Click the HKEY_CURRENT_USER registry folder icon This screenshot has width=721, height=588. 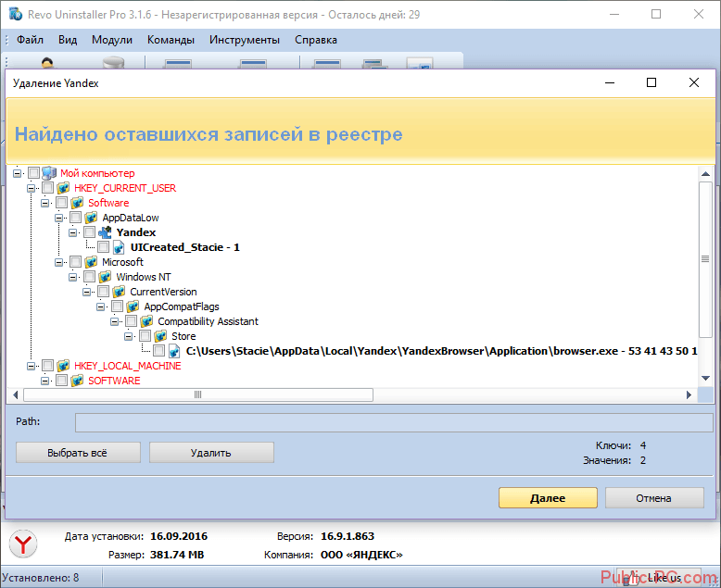pyautogui.click(x=63, y=188)
